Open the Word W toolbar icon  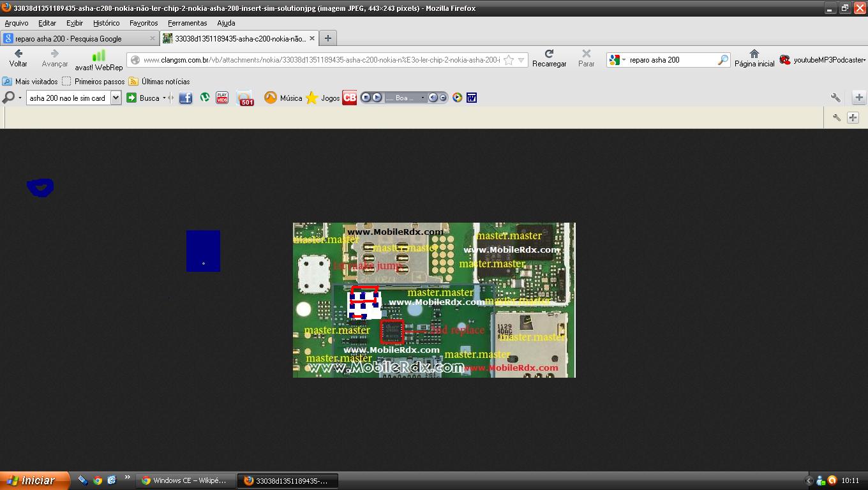(472, 98)
